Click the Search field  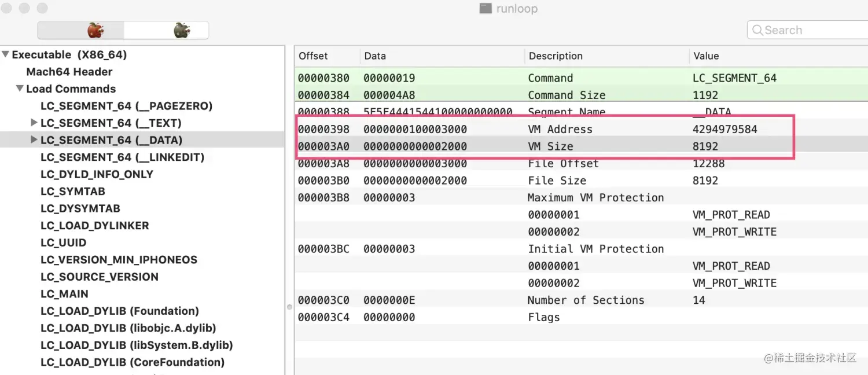point(808,30)
